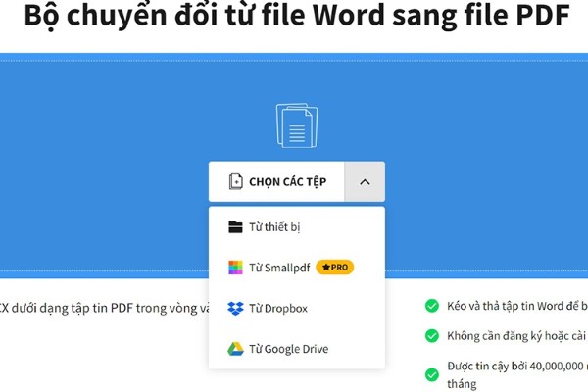Screen dimensions: 588x392
Task: Click the colorful Smallpdf logo icon
Action: click(x=235, y=268)
